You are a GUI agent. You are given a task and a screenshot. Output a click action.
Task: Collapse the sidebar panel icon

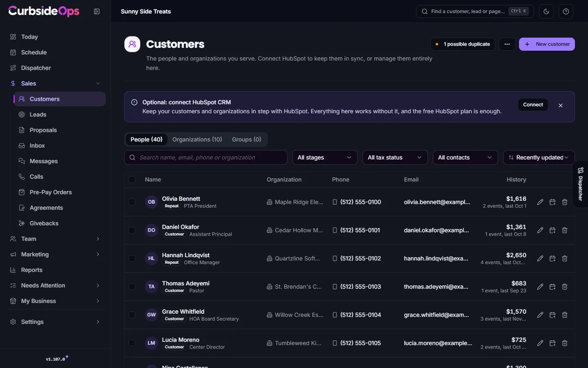tap(97, 11)
